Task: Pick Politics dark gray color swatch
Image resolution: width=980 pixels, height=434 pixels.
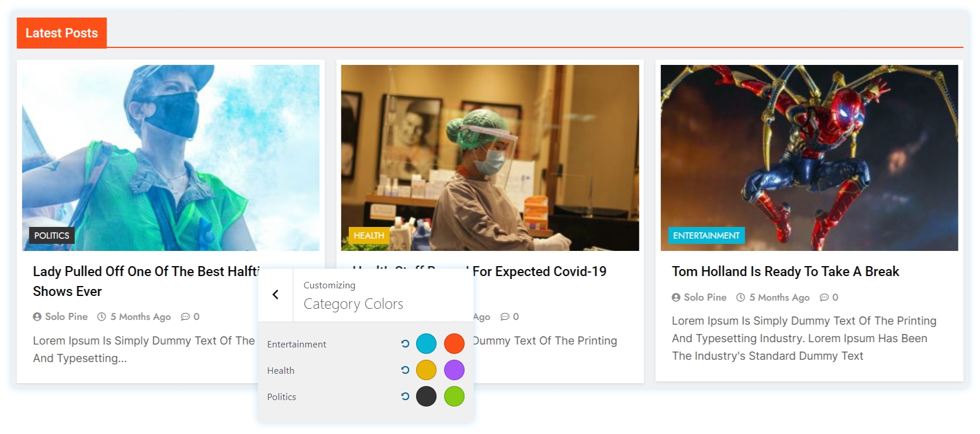Action: (426, 397)
